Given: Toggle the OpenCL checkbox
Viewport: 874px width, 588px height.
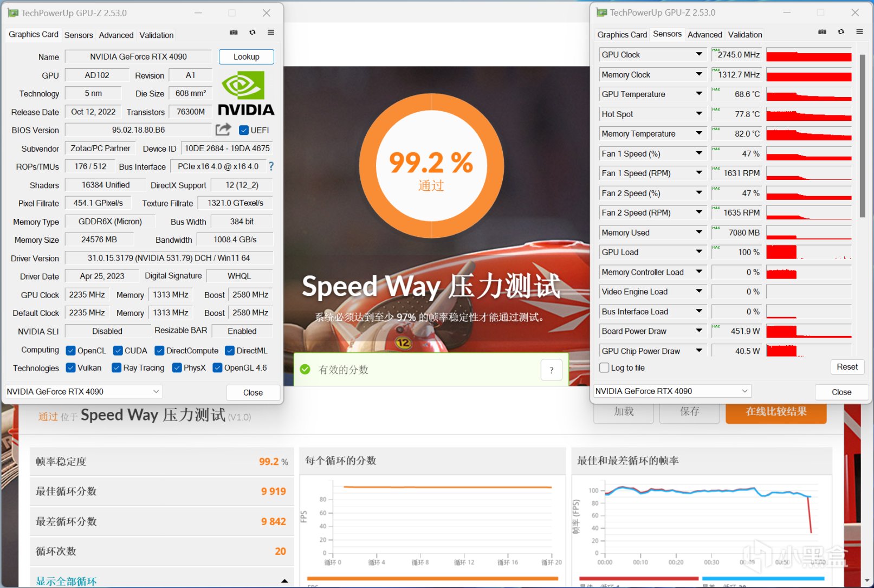Looking at the screenshot, I should (x=70, y=351).
